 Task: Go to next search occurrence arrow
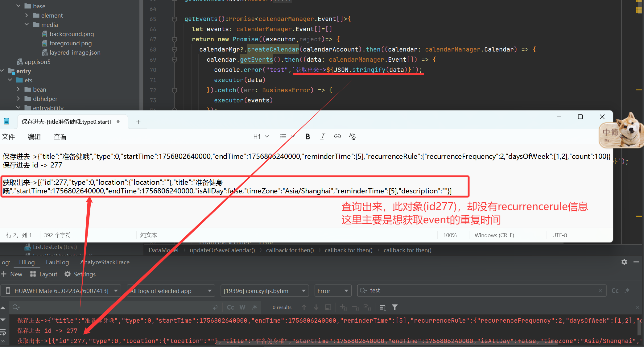pos(316,307)
